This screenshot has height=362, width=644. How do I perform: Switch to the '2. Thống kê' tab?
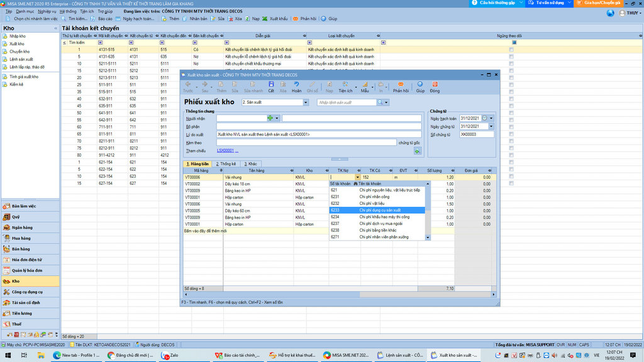pos(226,164)
